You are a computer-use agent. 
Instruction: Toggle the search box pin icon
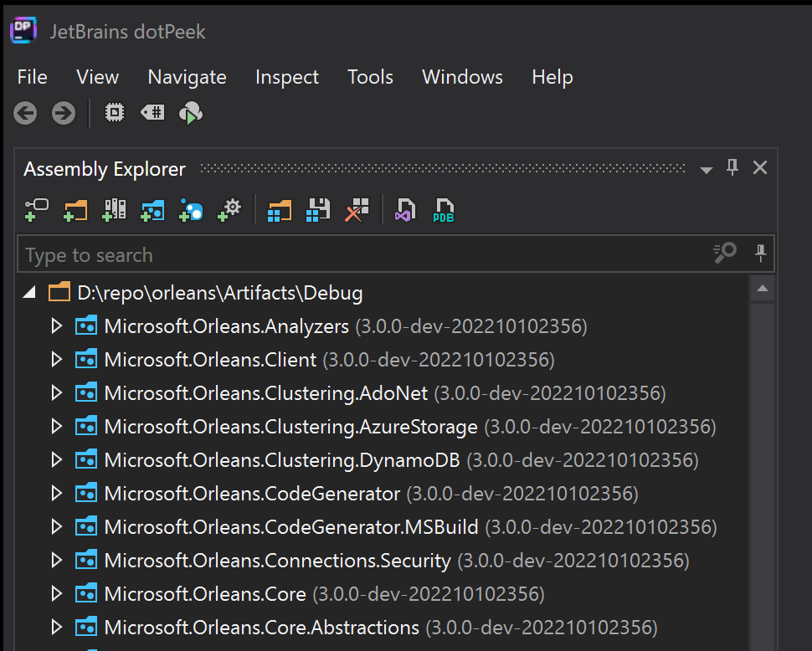[760, 253]
